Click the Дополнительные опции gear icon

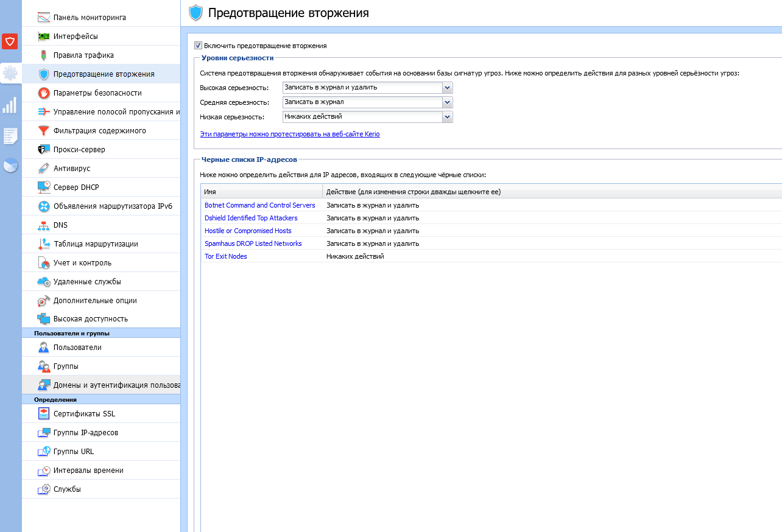tap(44, 300)
